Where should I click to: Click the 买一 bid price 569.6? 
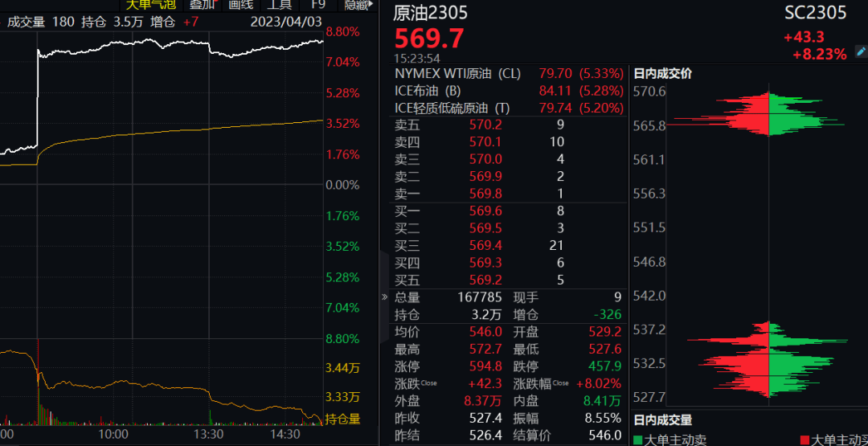(x=485, y=211)
